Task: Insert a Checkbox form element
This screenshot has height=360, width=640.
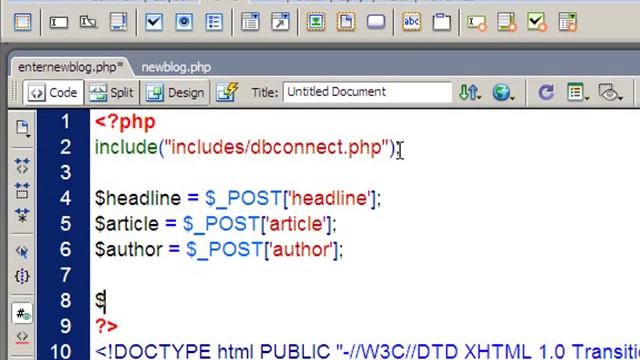Action: (x=154, y=22)
